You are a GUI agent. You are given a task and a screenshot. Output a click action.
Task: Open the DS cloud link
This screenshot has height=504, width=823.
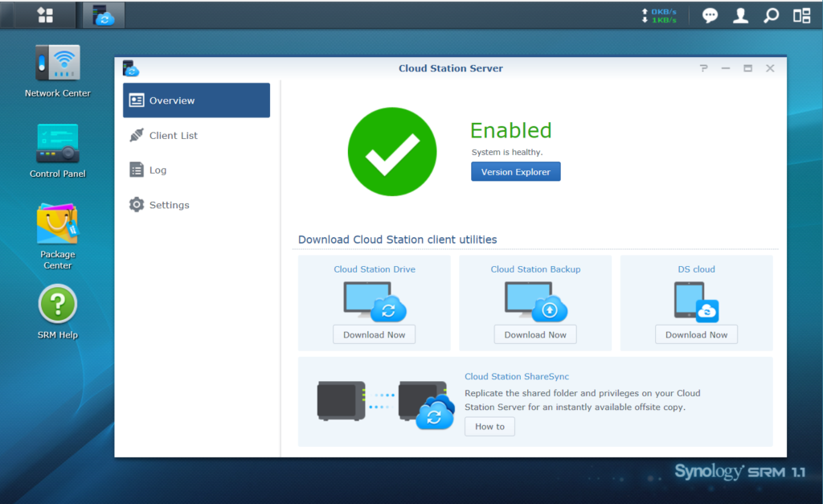tap(697, 269)
